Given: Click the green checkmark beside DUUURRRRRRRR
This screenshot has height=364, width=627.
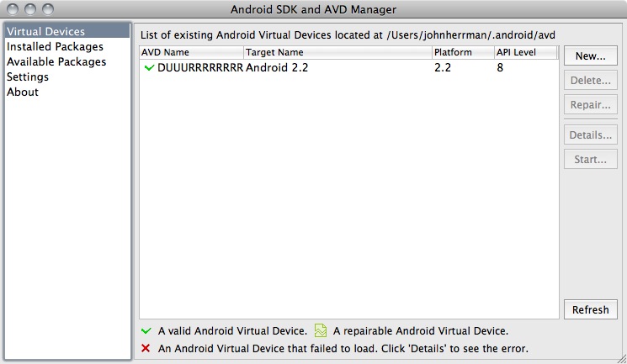Looking at the screenshot, I should click(x=149, y=68).
